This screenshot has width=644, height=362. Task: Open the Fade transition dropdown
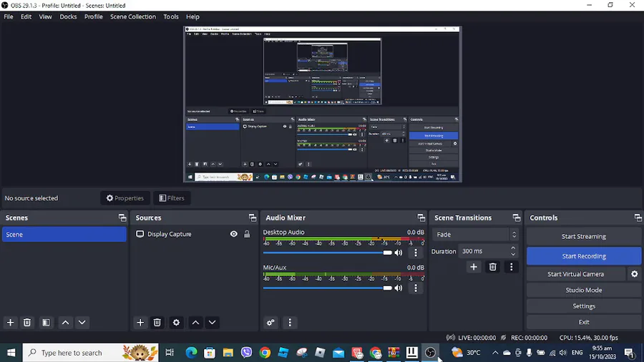(475, 235)
